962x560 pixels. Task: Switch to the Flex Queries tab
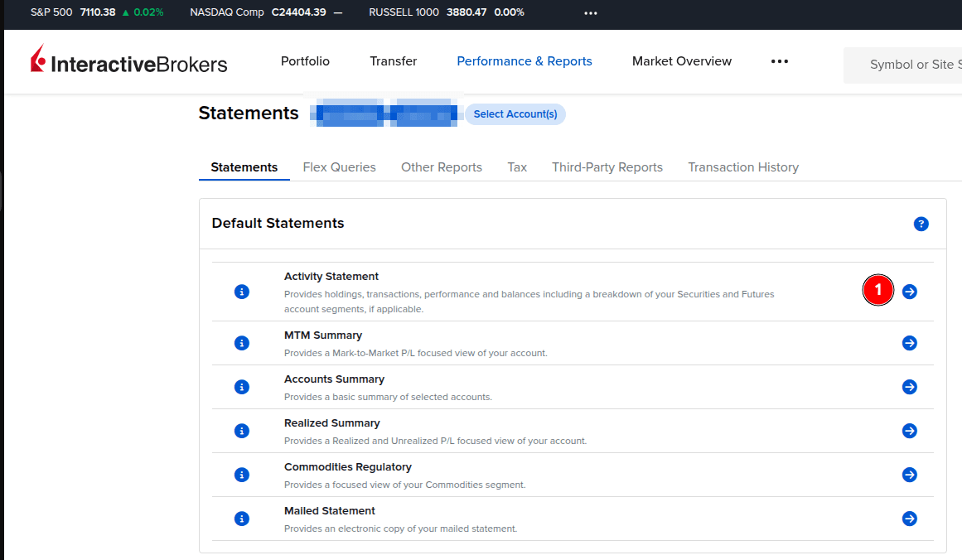(339, 167)
